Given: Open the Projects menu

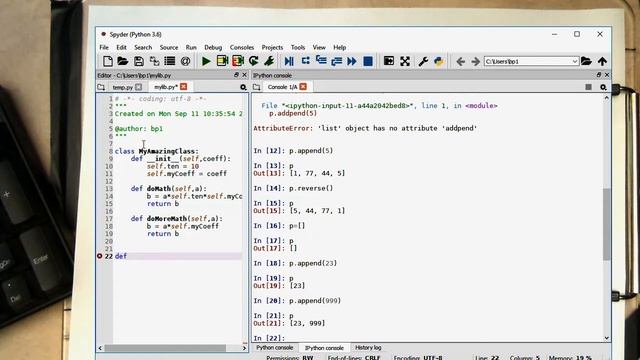Looking at the screenshot, I should click(272, 47).
